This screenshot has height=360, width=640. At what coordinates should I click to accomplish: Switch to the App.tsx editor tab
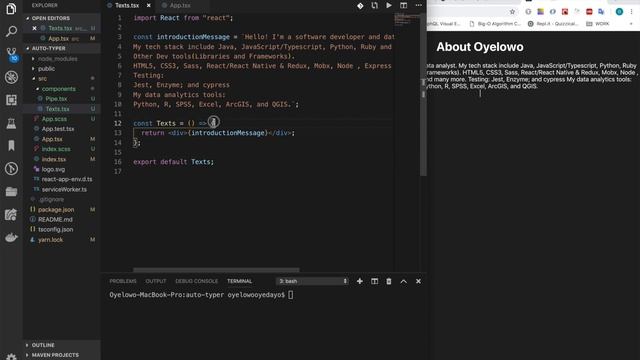pos(180,5)
